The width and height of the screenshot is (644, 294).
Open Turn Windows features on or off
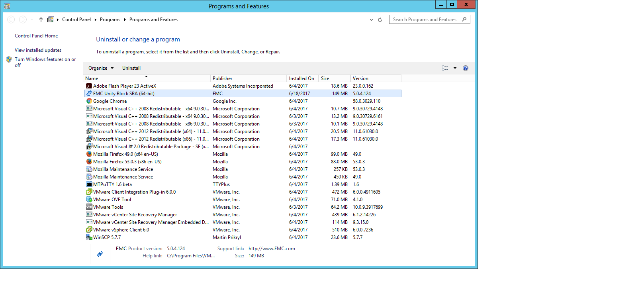(45, 59)
